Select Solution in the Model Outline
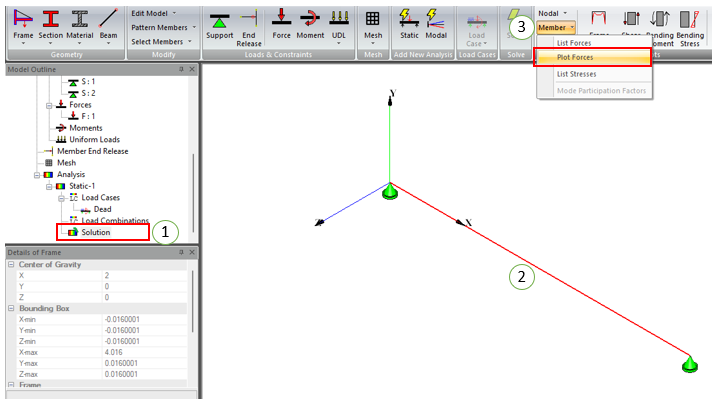This screenshot has width=717, height=405. (95, 232)
